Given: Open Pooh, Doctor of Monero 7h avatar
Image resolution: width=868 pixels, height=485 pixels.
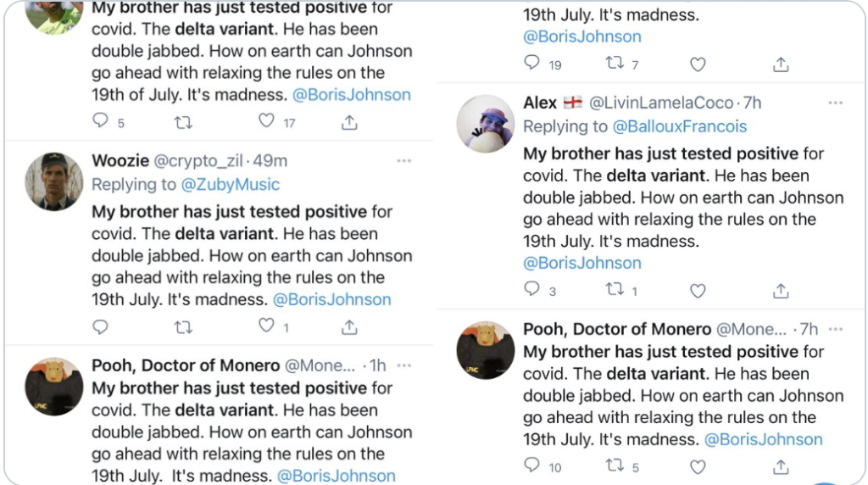Looking at the screenshot, I should [486, 350].
